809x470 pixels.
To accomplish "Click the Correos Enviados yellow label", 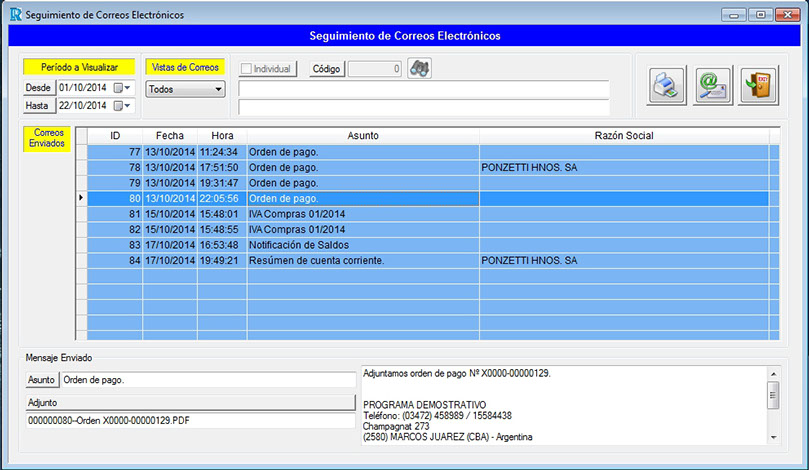I will tap(49, 138).
